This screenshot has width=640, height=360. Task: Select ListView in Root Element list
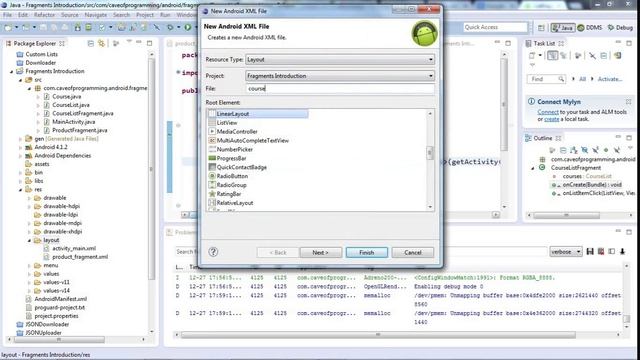[x=227, y=123]
